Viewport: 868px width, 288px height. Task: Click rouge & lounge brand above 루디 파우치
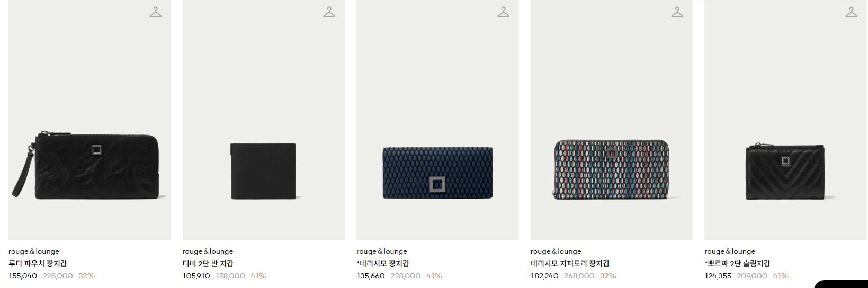point(34,251)
